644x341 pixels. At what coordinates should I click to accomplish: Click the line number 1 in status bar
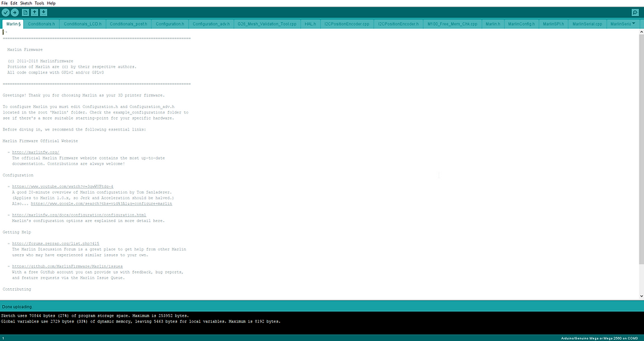[3, 338]
